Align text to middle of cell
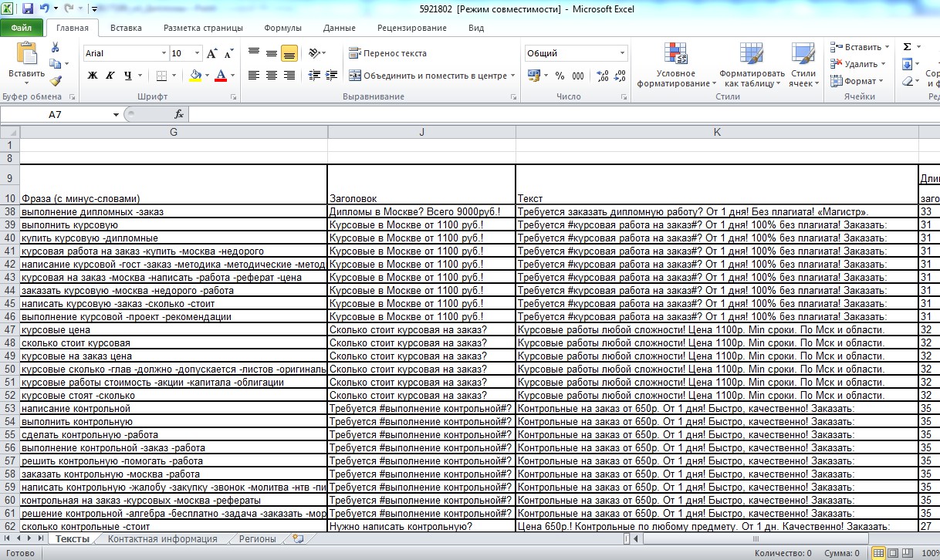Image resolution: width=940 pixels, height=560 pixels. 272,53
